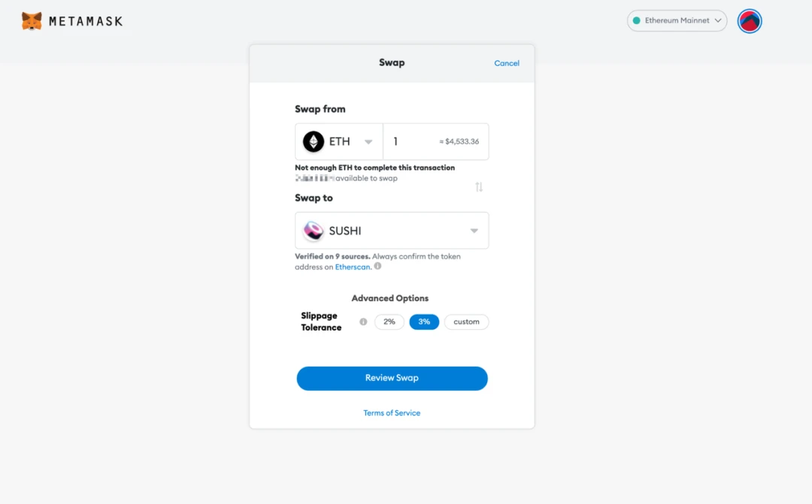This screenshot has width=812, height=504.
Task: Click the green network status dot
Action: 637,21
